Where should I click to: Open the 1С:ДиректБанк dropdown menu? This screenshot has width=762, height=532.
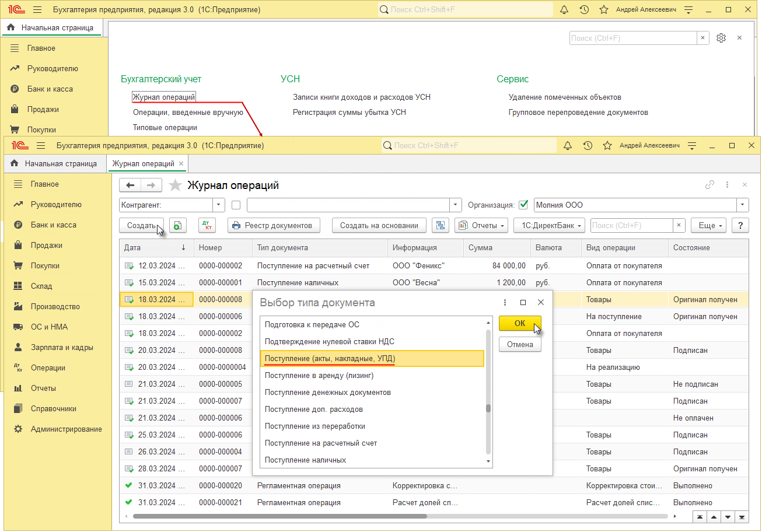pos(549,226)
